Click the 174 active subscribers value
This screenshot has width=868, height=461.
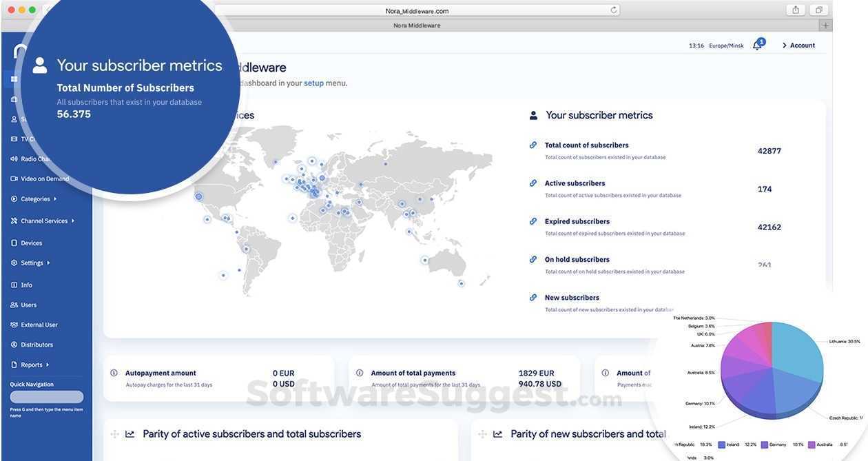(x=765, y=189)
